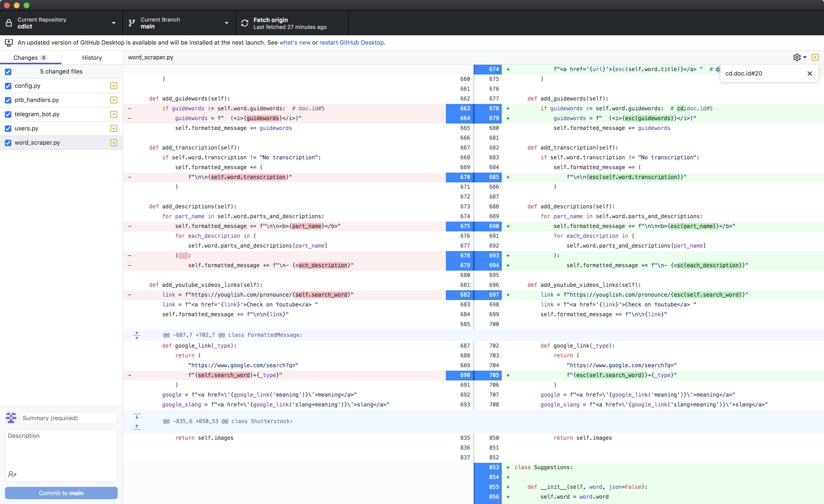Switch to the History tab
The image size is (824, 504).
coord(92,58)
